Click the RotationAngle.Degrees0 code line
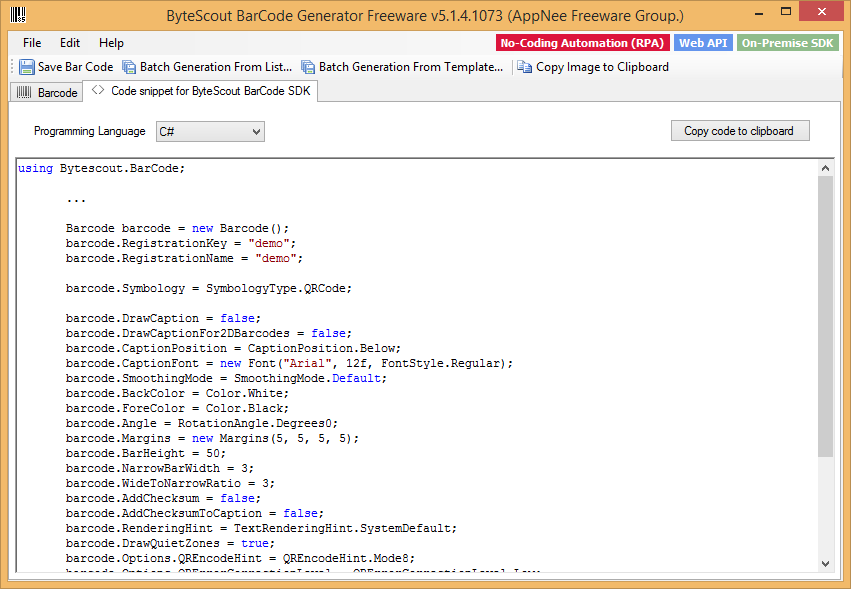The width and height of the screenshot is (851, 589). click(202, 423)
